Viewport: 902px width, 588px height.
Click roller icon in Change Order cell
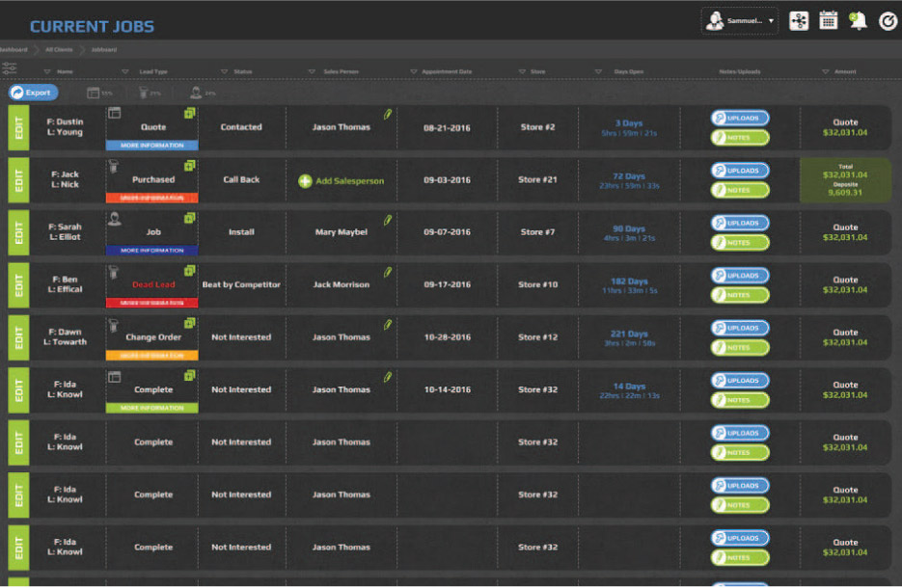pyautogui.click(x=114, y=325)
